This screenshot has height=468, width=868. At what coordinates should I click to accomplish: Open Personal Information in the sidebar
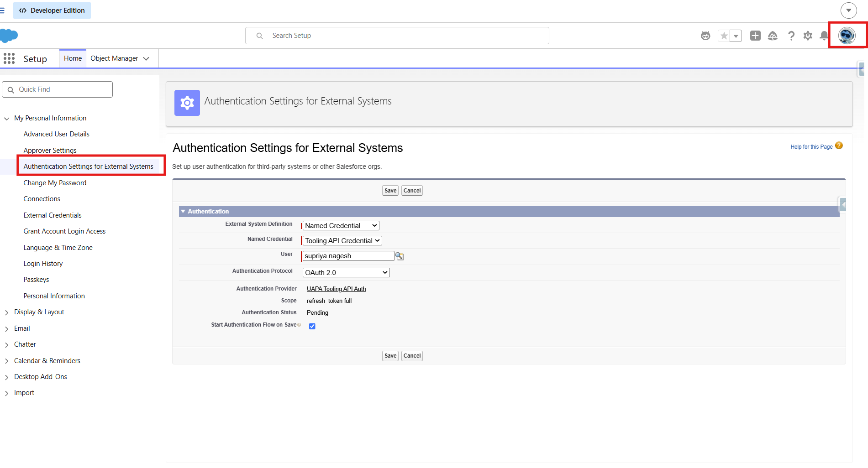pos(54,296)
